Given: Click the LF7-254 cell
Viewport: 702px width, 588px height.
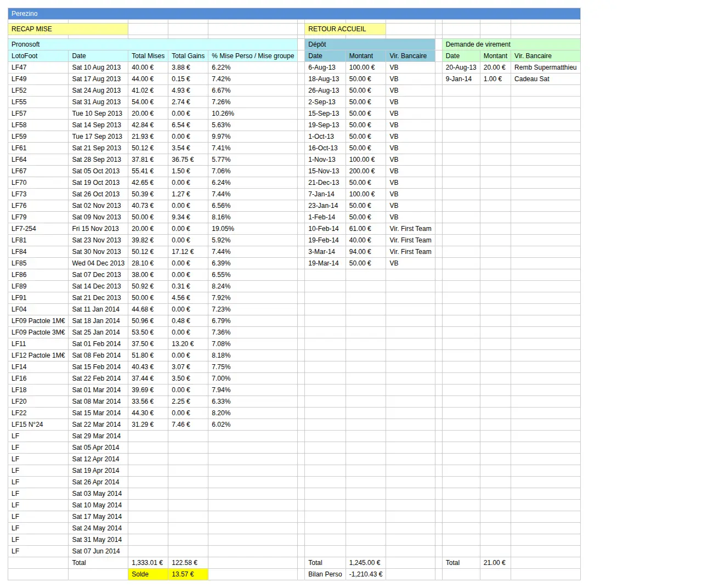Looking at the screenshot, I should click(x=38, y=229).
